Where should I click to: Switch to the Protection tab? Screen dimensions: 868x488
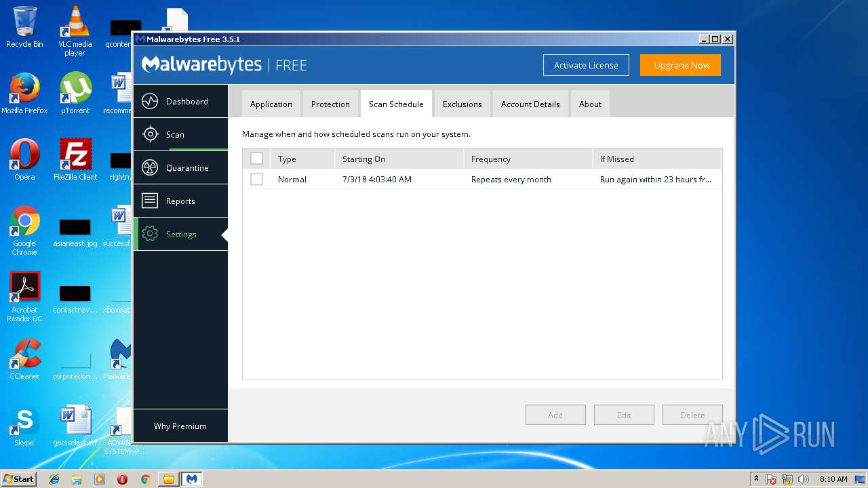pos(330,104)
